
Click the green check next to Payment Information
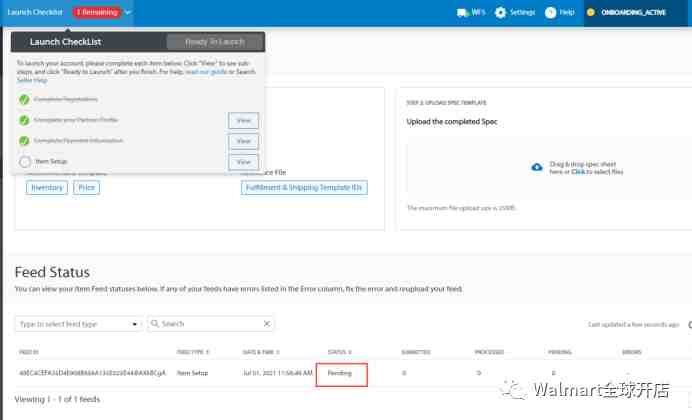click(24, 141)
